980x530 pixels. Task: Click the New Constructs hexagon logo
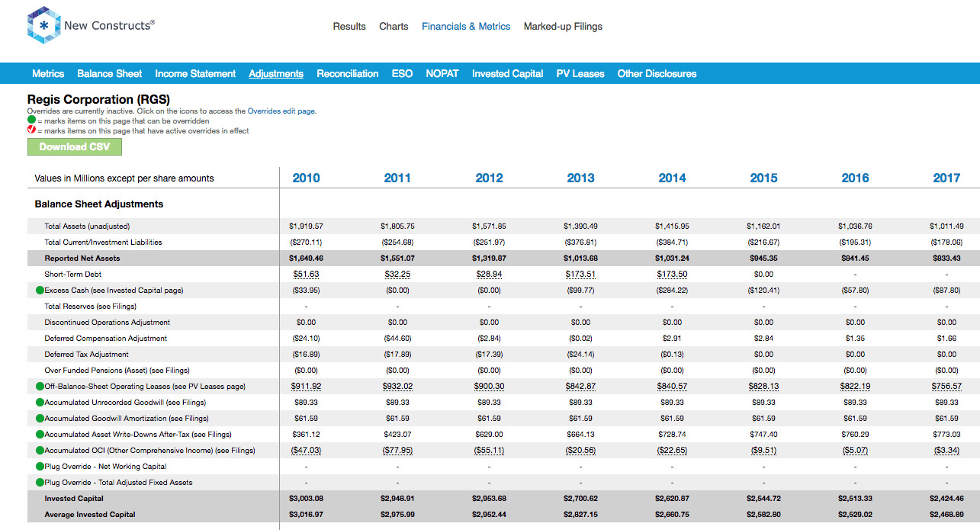[44, 26]
